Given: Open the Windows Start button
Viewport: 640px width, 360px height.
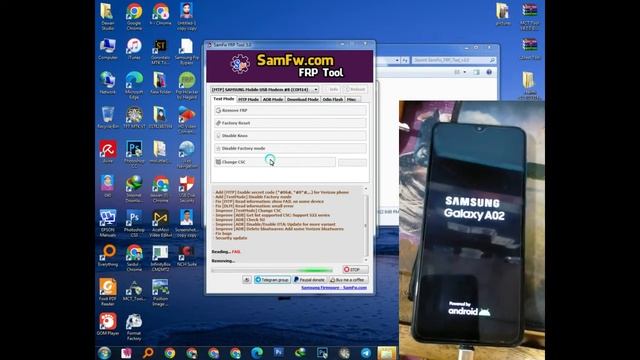Looking at the screenshot, I should (104, 353).
